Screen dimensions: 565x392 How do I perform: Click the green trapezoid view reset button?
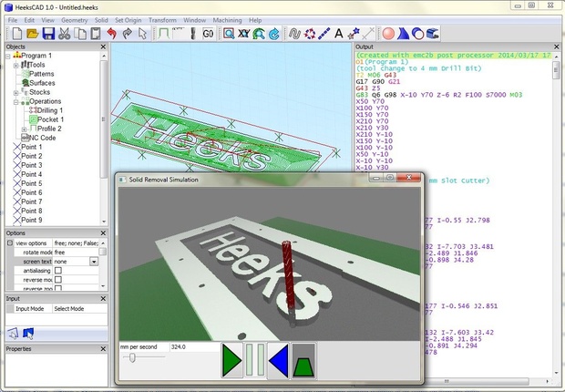[303, 361]
